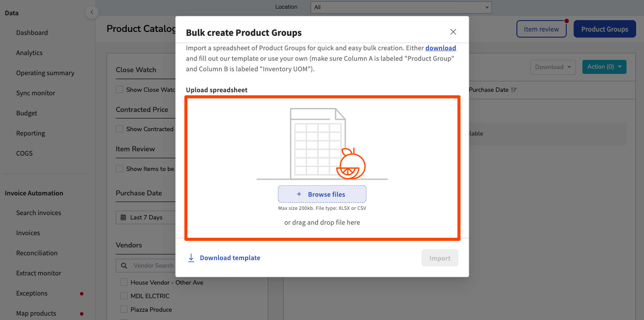
Task: Close the Bulk create Product Groups dialog
Action: [453, 31]
